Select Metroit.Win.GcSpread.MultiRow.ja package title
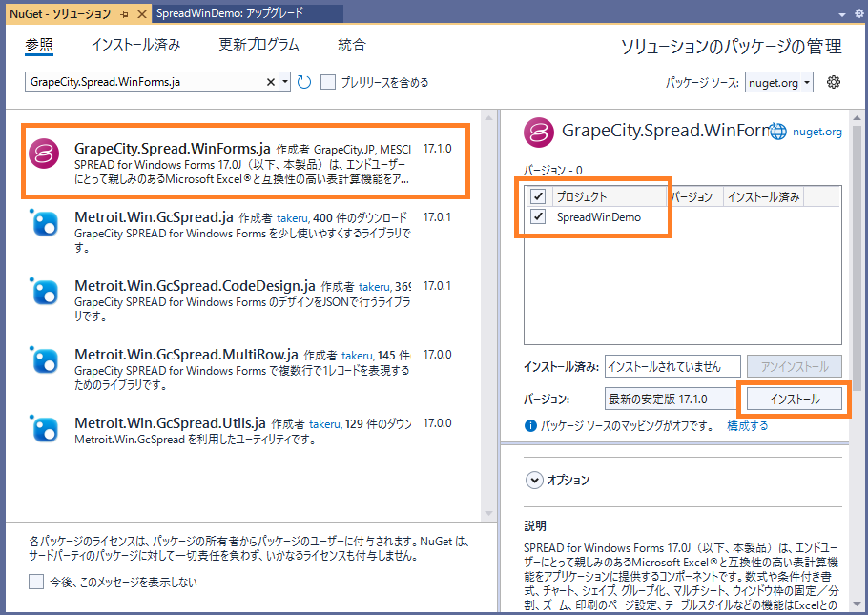The image size is (868, 615). click(186, 355)
